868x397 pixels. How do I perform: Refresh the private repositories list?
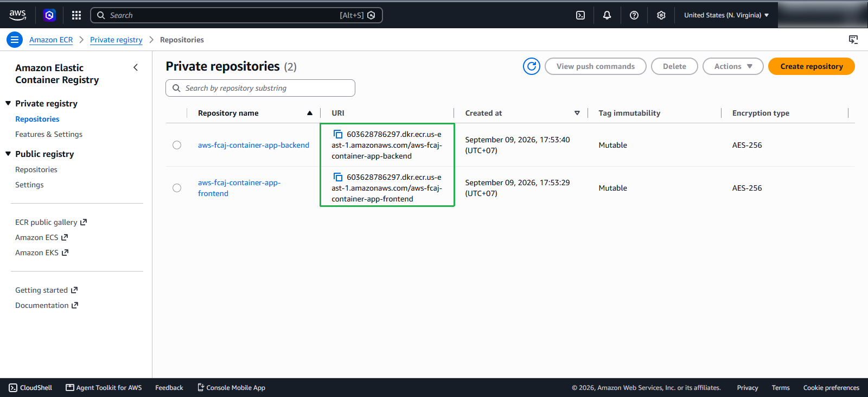(532, 66)
